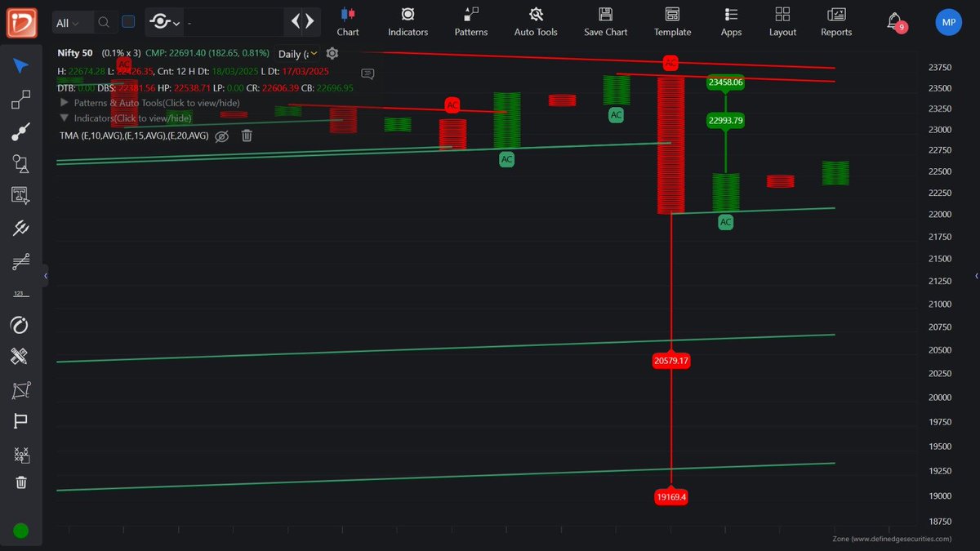Select the trash delete tool in sidebar
This screenshot has width=980, height=551.
(x=22, y=484)
